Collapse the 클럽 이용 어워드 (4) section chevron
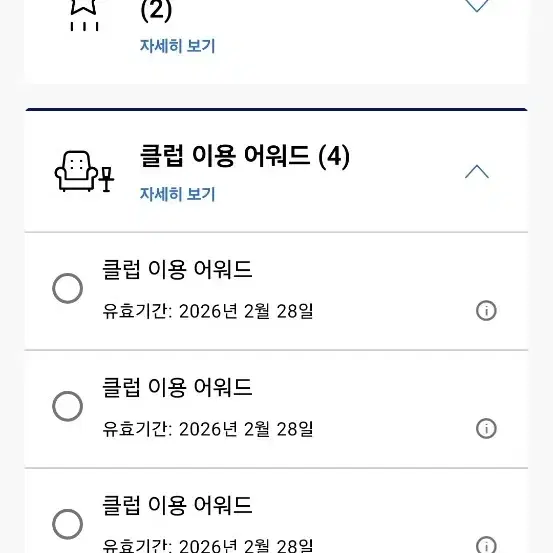 tap(477, 172)
